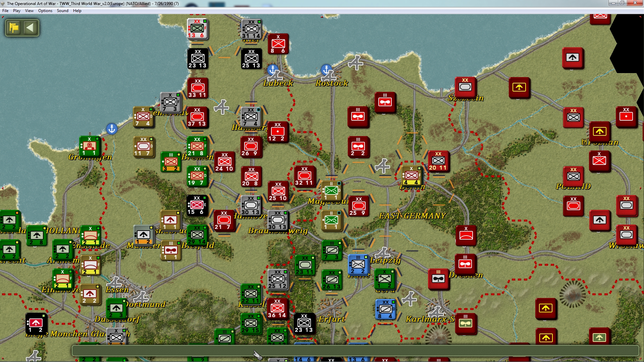Select the red 25 10 mechanized division
Screen dimensions: 644x362
click(278, 191)
